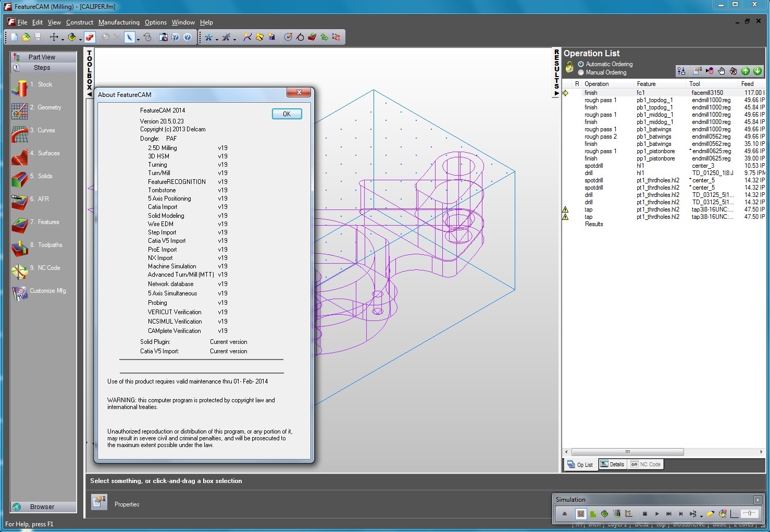770x532 pixels.
Task: Click the padlock icon in Operation List
Action: click(x=569, y=68)
